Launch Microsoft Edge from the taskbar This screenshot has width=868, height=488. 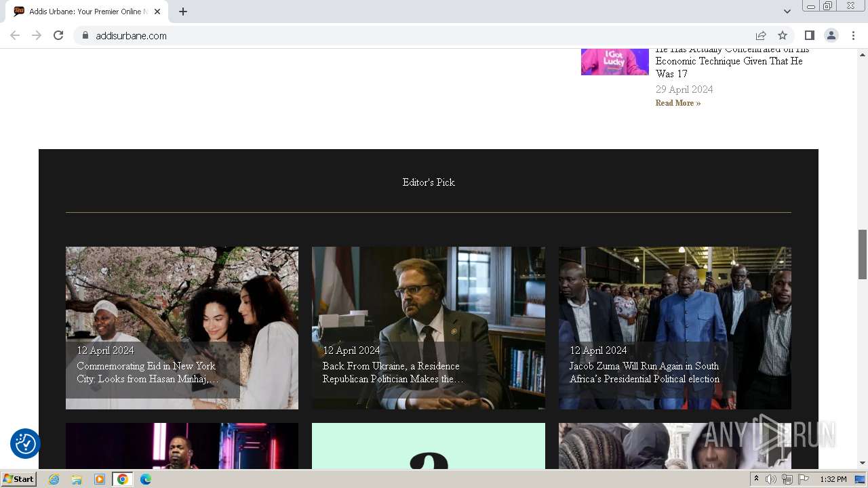(146, 479)
